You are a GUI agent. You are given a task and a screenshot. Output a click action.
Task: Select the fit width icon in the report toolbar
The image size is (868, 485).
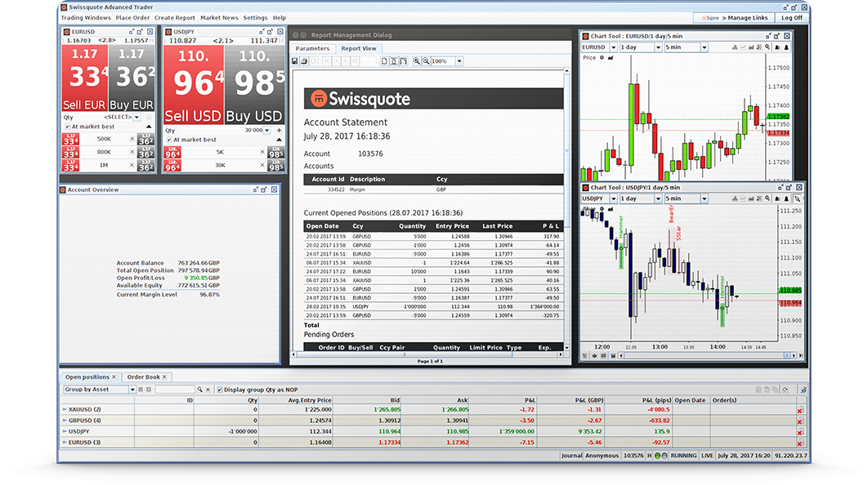click(x=403, y=61)
